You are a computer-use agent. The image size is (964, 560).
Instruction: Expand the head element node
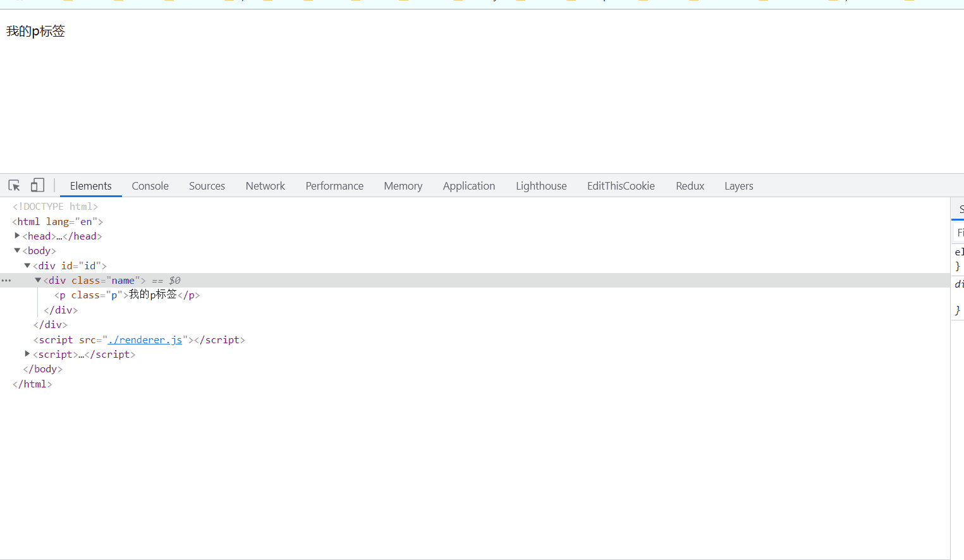point(17,235)
